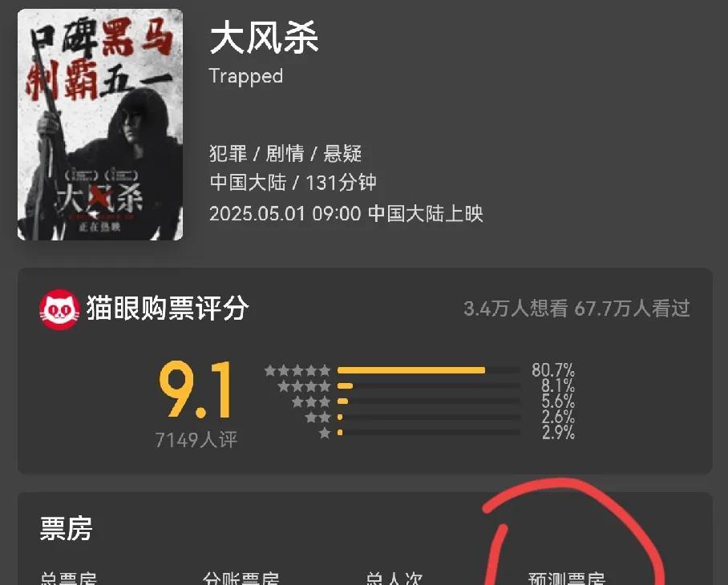Tap the 犯罪 / 剧情 / 悬疑 genre line

[285, 154]
